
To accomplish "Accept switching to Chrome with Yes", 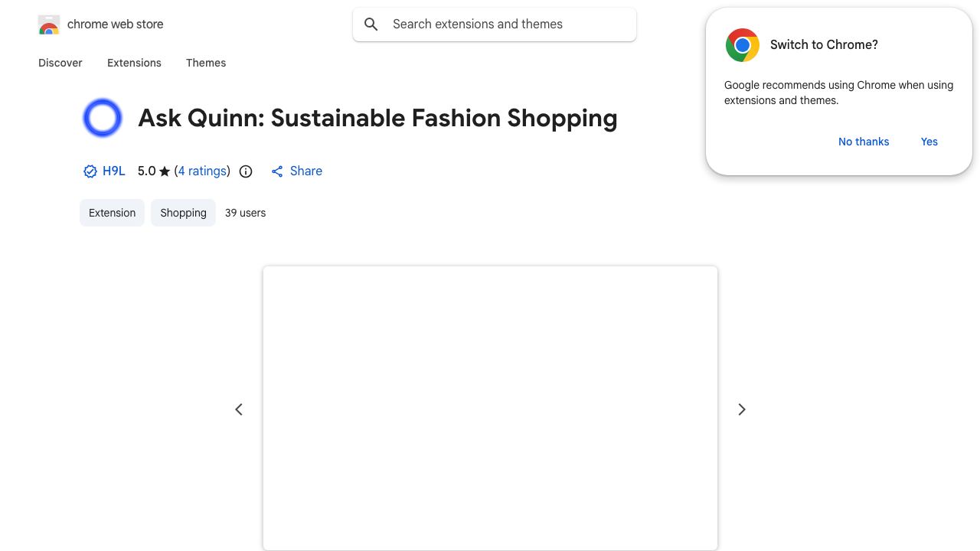I will point(929,142).
